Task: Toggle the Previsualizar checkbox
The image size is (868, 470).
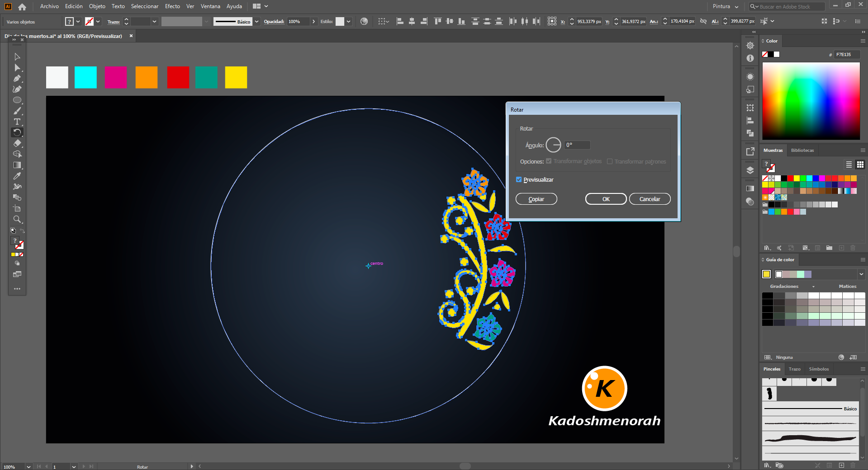Action: click(519, 180)
